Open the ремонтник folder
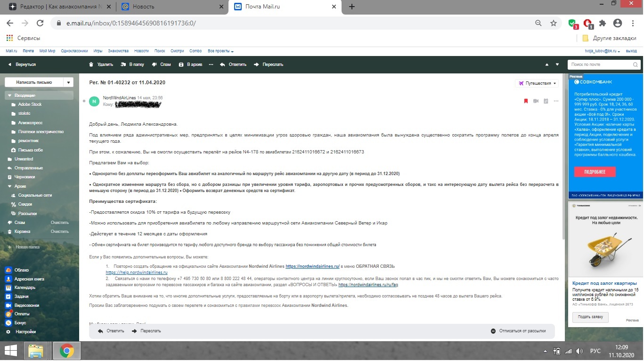644x361 pixels. pyautogui.click(x=28, y=141)
